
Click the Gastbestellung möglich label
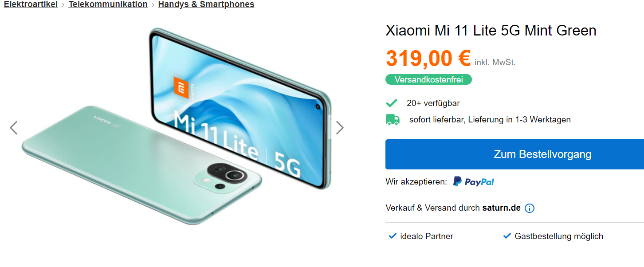tap(559, 236)
